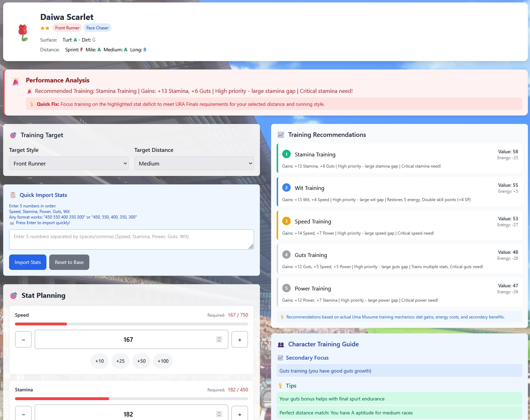Click the Quick Fix lightbulb icon
The image size is (530, 420).
(32, 104)
